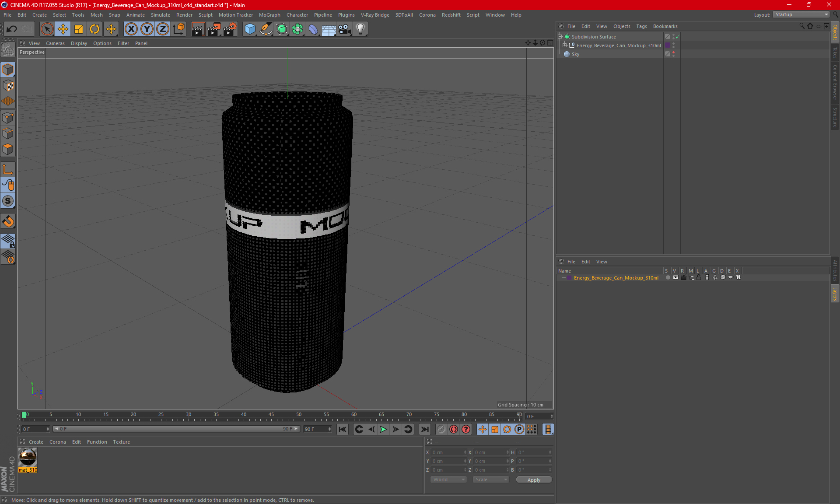Play the animation forward
This screenshot has height=504, width=840.
point(383,429)
